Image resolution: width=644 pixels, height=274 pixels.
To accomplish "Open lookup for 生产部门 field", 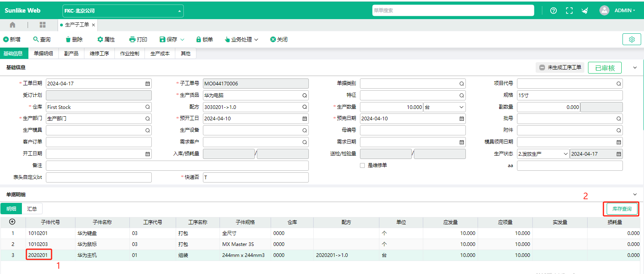I will (148, 119).
